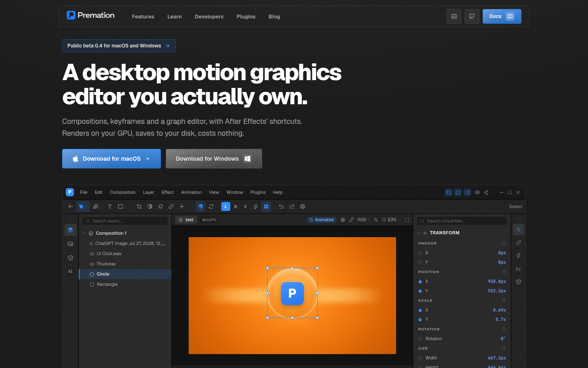Click Download for Windows button

[x=214, y=159]
